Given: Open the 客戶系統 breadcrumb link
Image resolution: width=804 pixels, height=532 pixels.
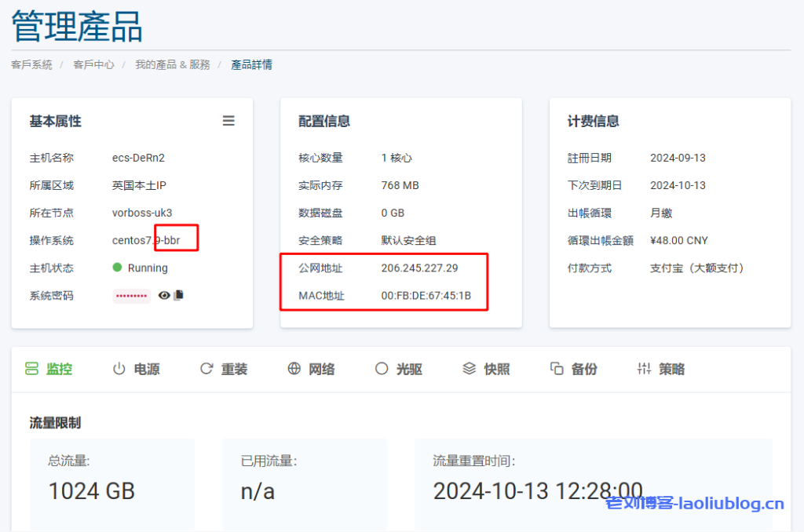Looking at the screenshot, I should pos(31,65).
